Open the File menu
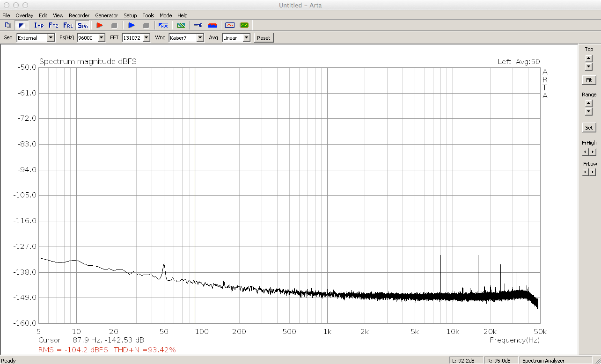 coord(6,15)
